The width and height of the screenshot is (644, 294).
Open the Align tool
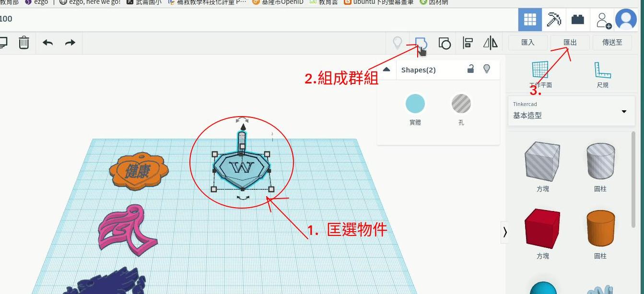tap(468, 43)
